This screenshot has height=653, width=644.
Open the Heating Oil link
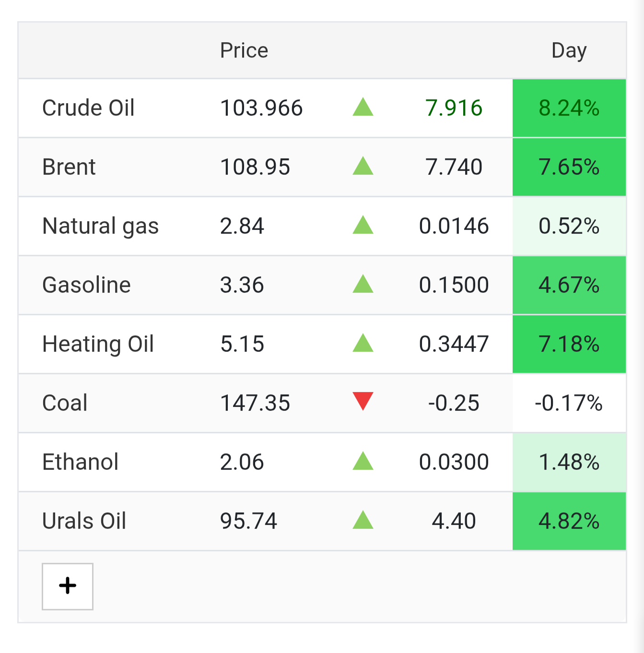coord(98,344)
